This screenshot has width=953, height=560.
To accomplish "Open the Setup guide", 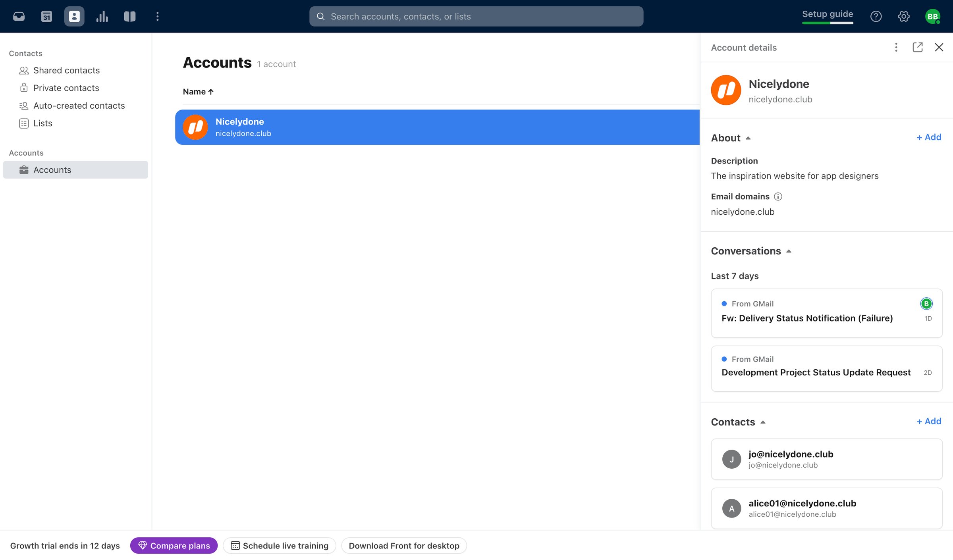I will pos(828,14).
